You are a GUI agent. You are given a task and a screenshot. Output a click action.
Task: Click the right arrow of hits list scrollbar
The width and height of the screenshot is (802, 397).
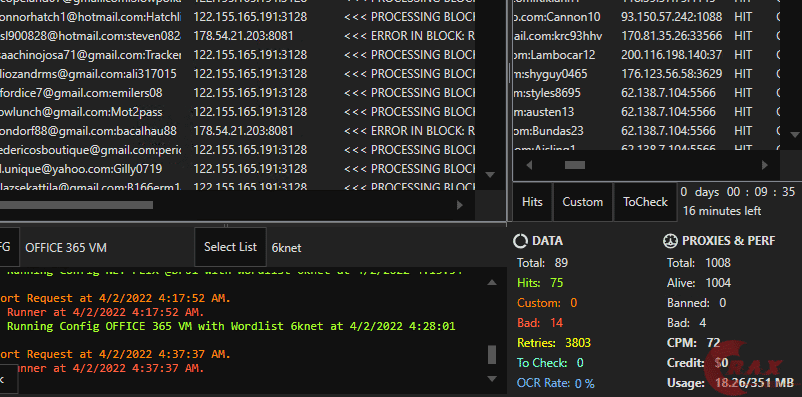coord(765,165)
